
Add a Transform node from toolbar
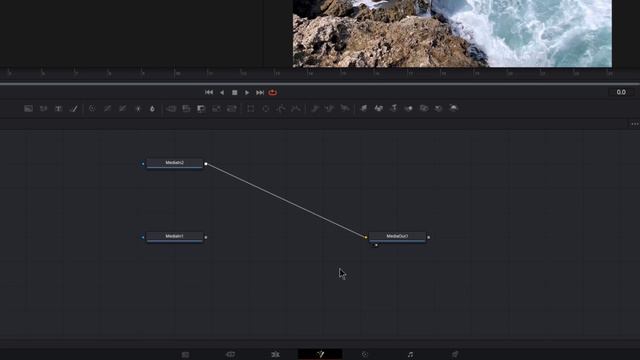point(231,109)
